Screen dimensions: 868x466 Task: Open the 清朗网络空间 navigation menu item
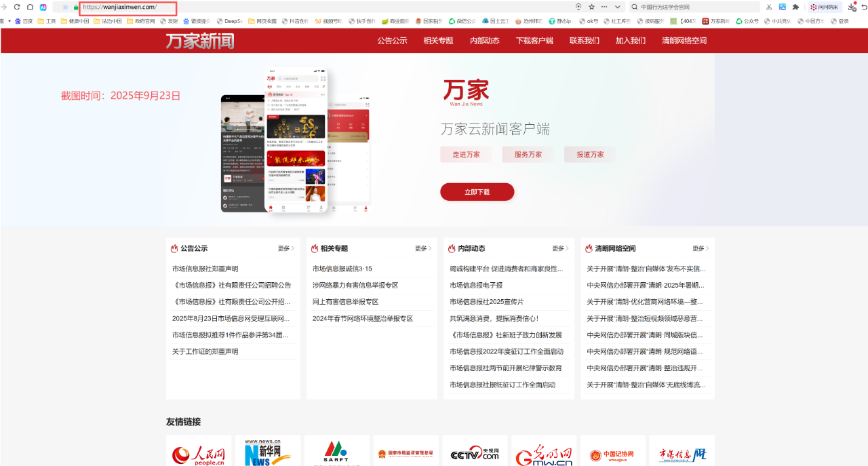pos(684,41)
